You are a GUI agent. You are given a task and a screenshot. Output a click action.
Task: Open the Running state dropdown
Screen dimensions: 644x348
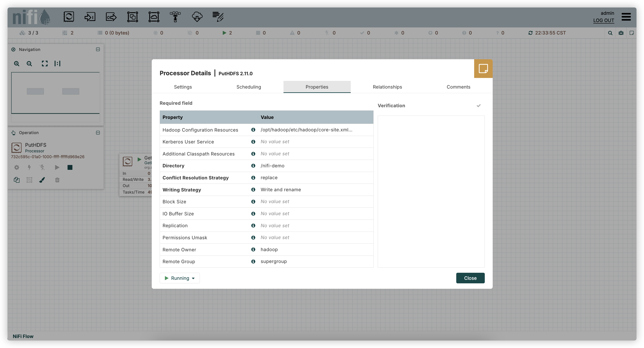(179, 278)
